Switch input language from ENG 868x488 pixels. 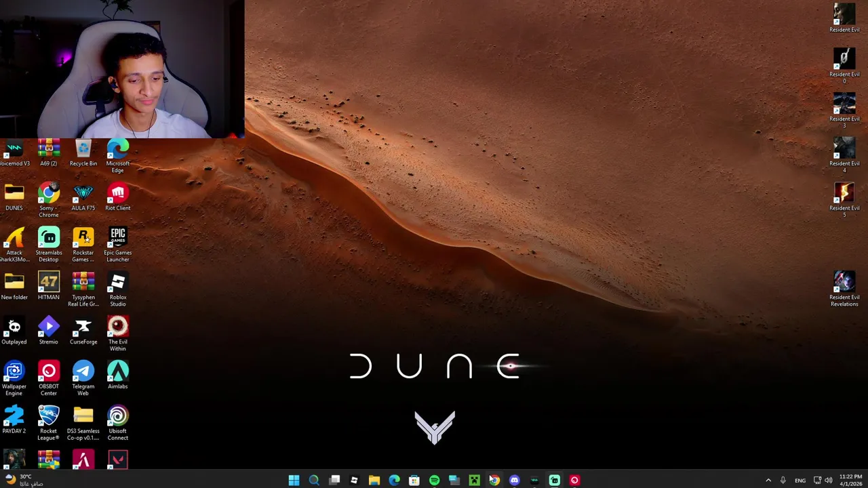click(x=800, y=481)
